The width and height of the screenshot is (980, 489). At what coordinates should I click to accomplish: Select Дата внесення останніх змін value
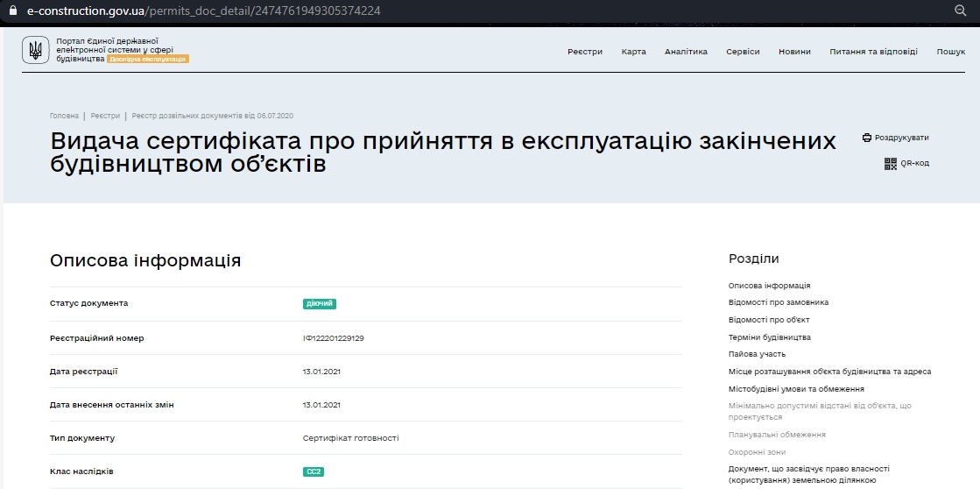pos(321,405)
